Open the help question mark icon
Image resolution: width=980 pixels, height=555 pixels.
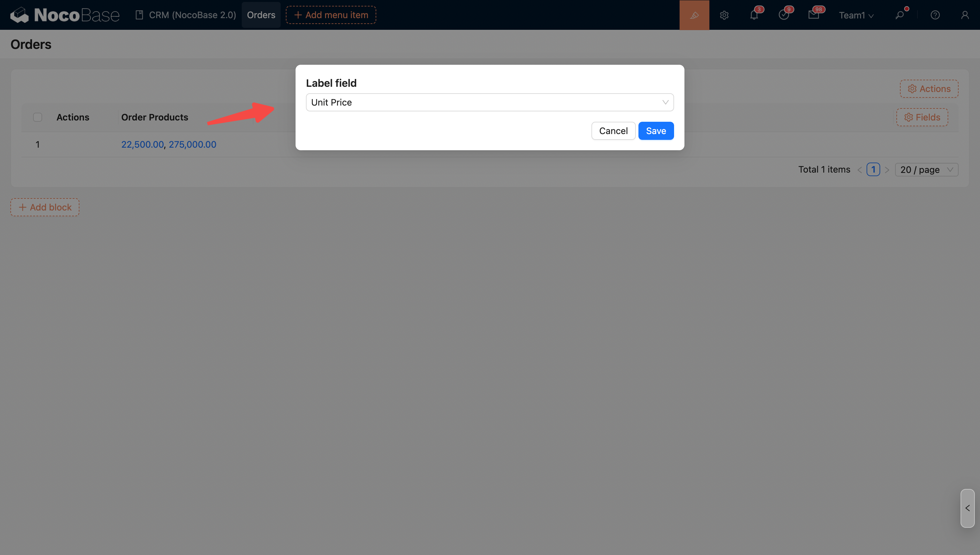click(935, 15)
